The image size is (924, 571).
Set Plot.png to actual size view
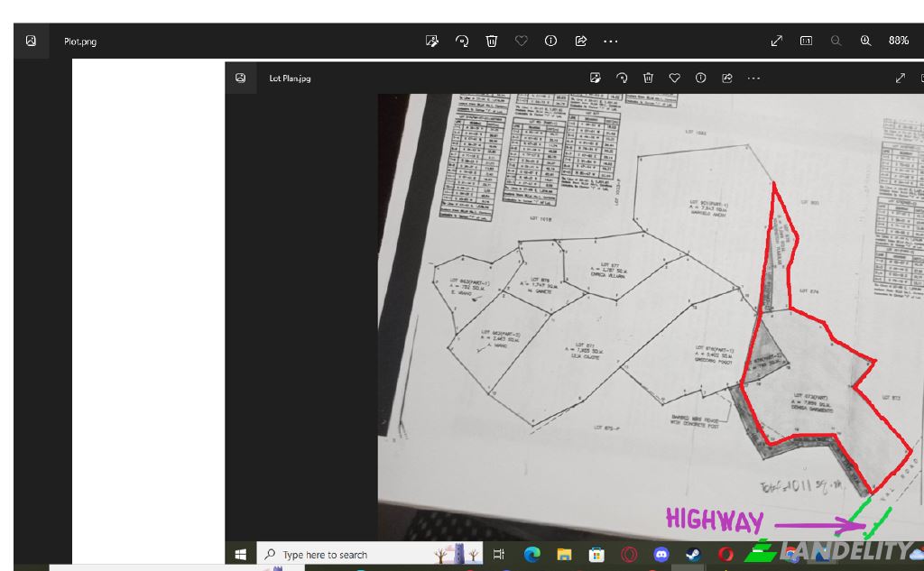807,41
